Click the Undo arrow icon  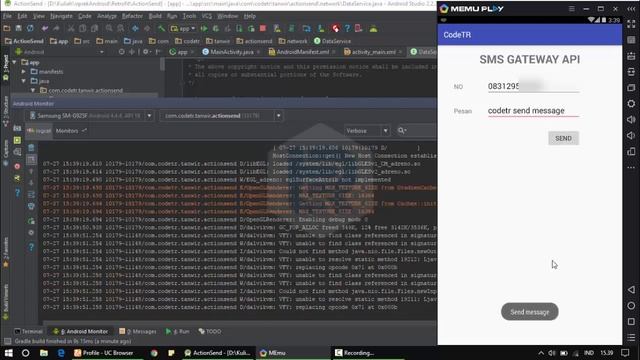point(44,29)
